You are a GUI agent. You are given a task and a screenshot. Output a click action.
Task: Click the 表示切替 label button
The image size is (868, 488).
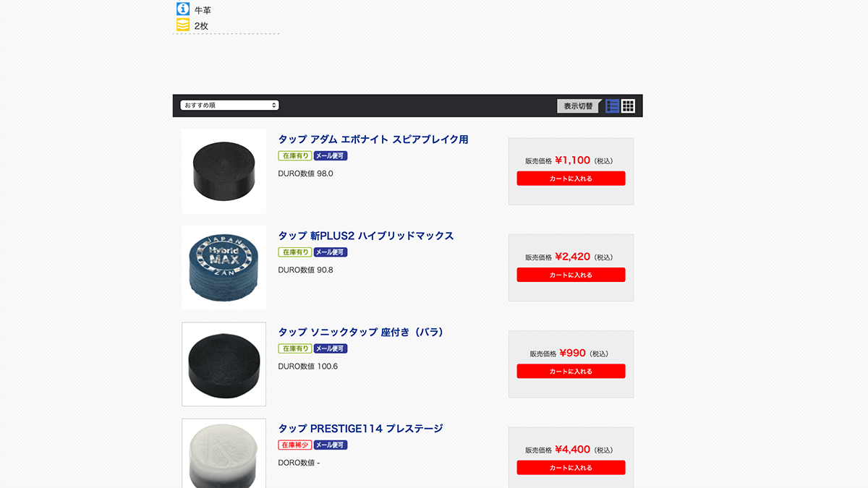(579, 106)
